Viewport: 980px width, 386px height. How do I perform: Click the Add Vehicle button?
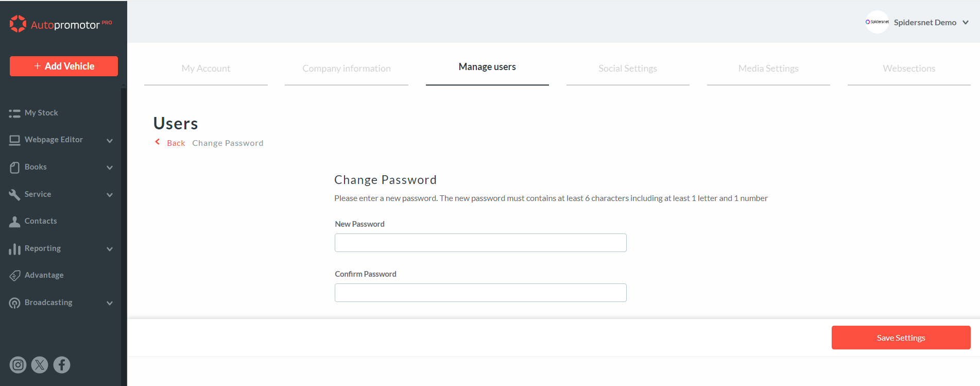(x=64, y=66)
